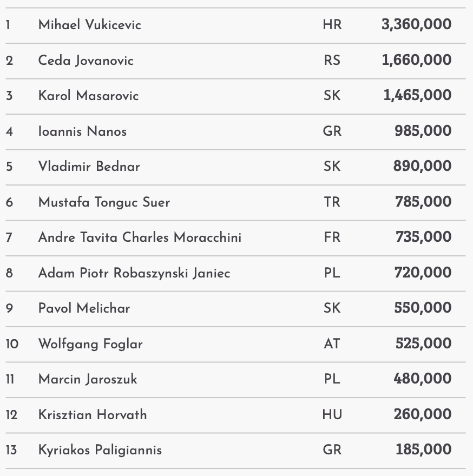
Task: Click the HR country code
Action: coord(332,25)
